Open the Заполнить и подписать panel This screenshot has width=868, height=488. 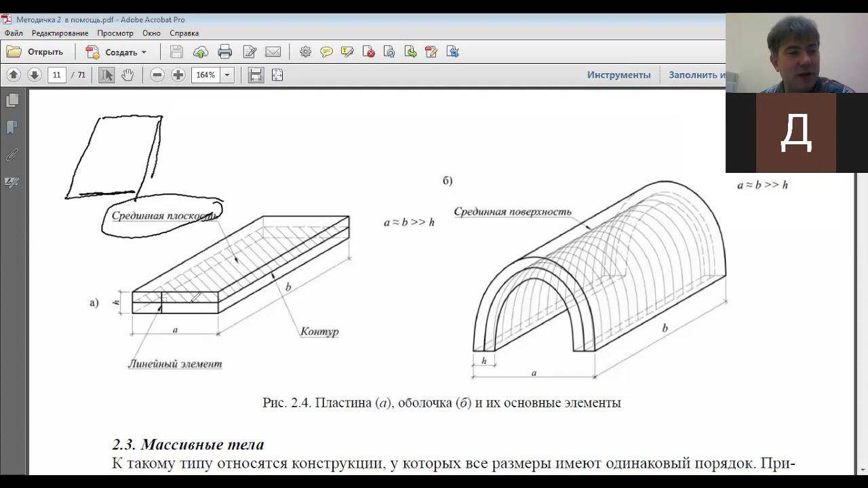point(697,75)
